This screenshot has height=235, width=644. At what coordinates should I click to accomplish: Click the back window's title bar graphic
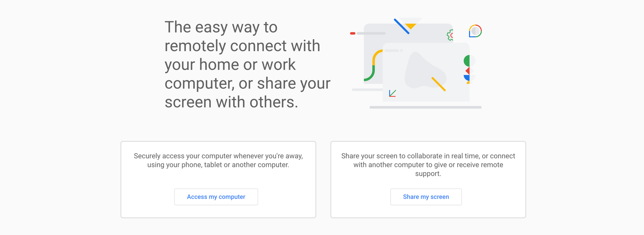[374, 33]
